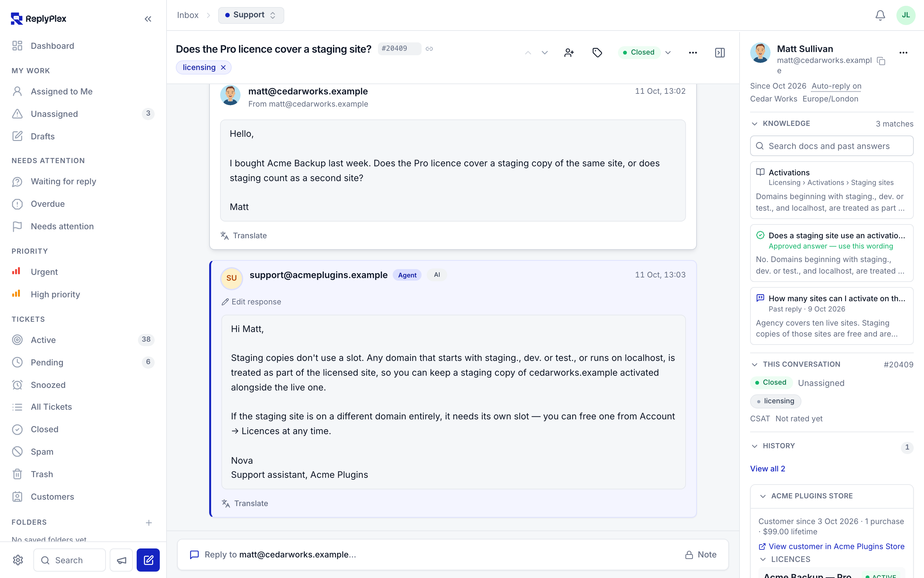Click the Auto-reply on label
The height and width of the screenshot is (578, 924).
pos(836,86)
